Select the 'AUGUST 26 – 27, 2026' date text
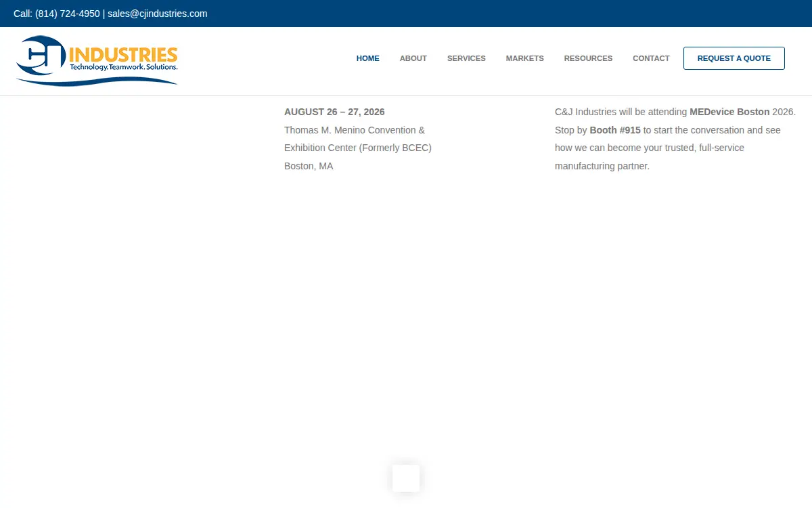The width and height of the screenshot is (812, 508). pos(334,112)
